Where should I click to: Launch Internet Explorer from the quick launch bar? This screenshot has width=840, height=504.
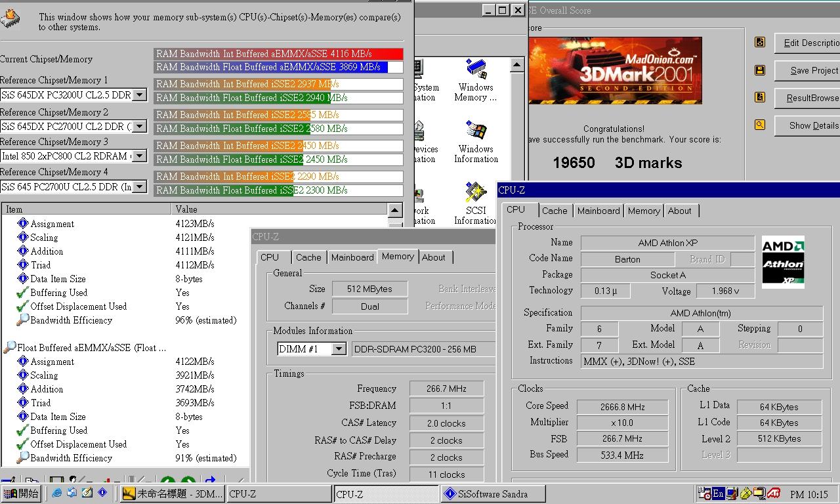coord(56,493)
